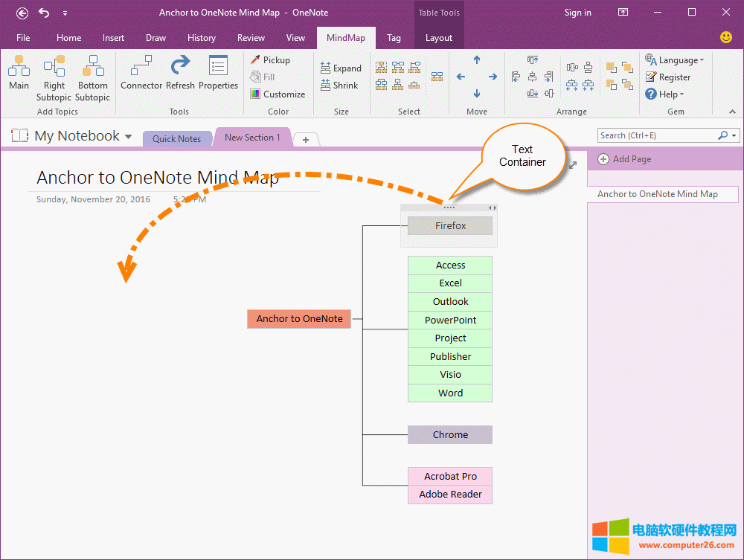Viewport: 744px width, 560px height.
Task: Open the Quick Notes section tab
Action: coord(176,138)
